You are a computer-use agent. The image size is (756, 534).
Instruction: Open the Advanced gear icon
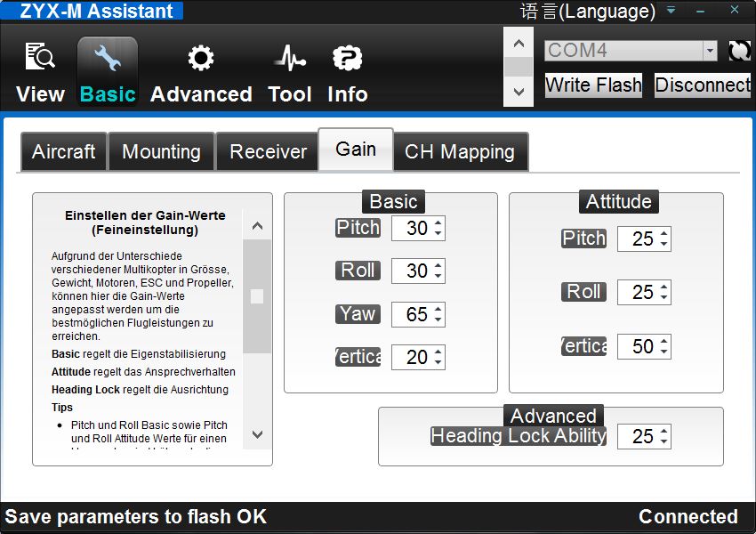coord(201,59)
